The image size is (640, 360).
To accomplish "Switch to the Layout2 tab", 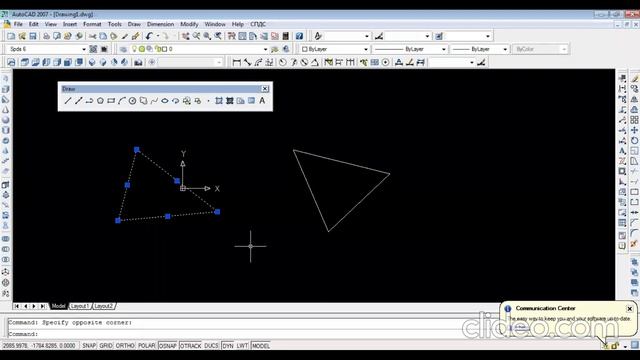I will coord(104,306).
